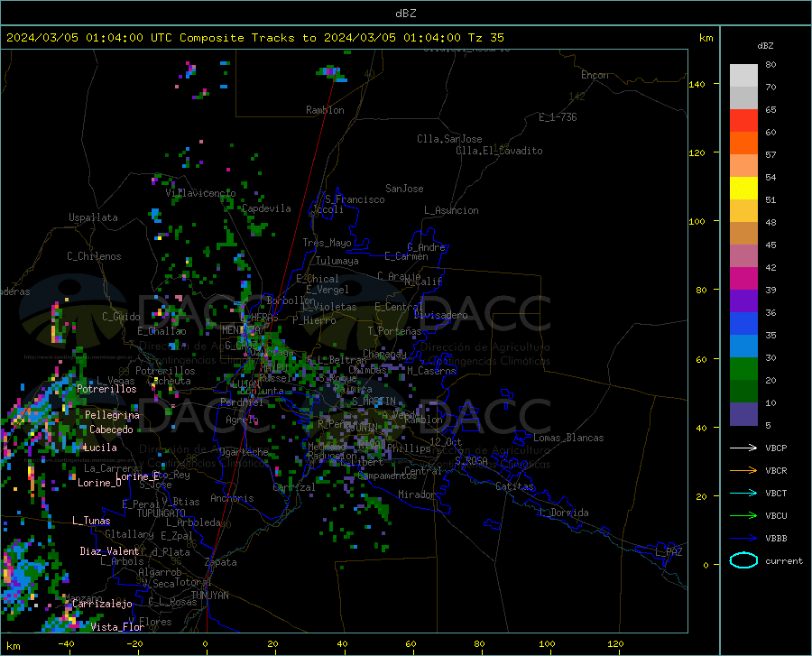Click the Ramblon label near the top
The width and height of the screenshot is (812, 656).
tap(325, 110)
